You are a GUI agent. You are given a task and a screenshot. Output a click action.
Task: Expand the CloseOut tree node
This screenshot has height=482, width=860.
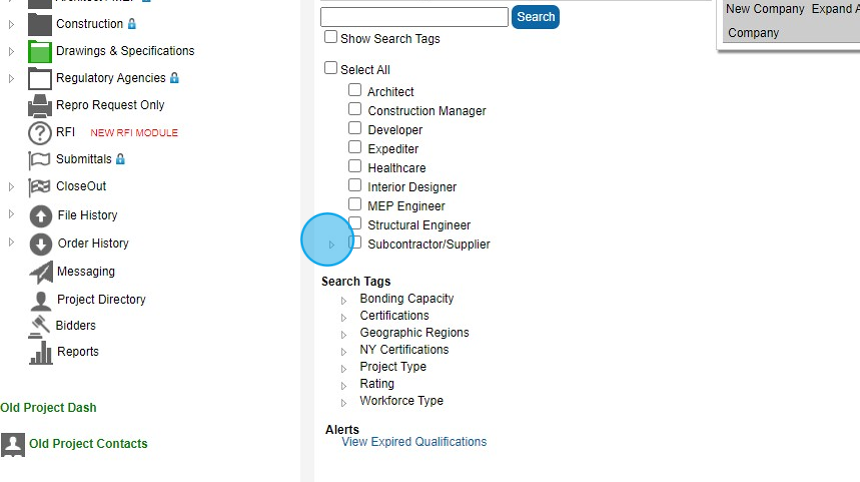[x=11, y=187]
